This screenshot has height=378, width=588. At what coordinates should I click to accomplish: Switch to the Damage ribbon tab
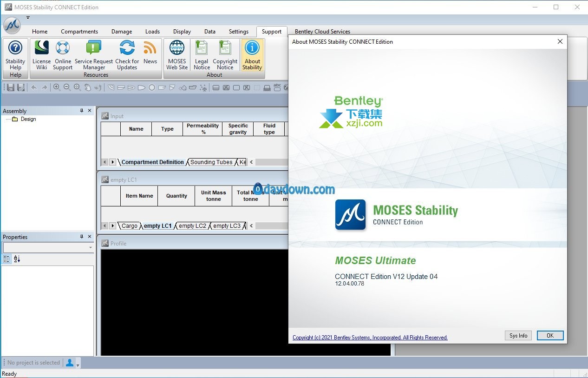[122, 32]
